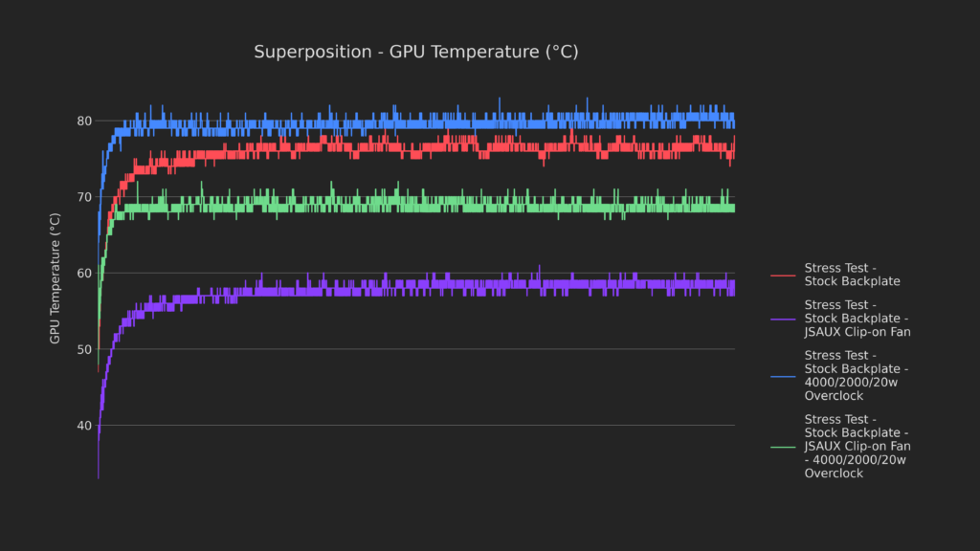Click on the red temperature trace line

(431, 147)
